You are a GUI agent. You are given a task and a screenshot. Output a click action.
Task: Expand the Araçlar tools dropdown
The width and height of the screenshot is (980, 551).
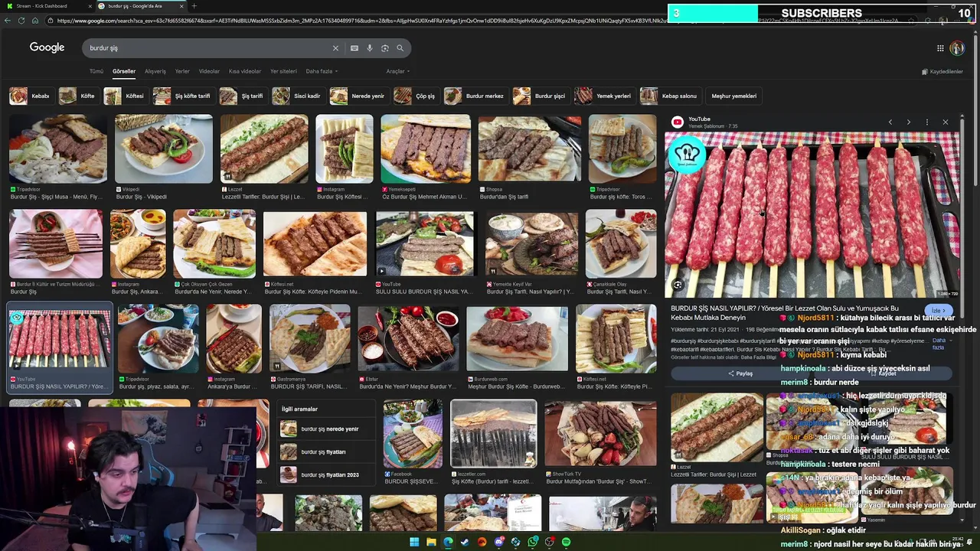[397, 71]
